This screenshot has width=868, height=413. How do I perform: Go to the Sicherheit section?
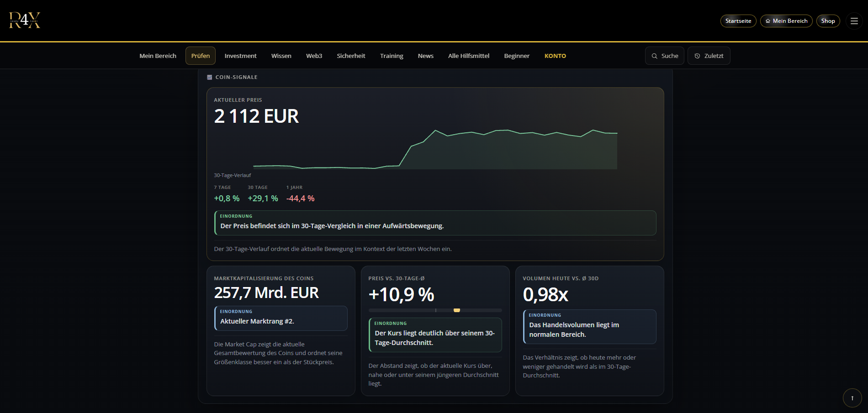point(351,56)
